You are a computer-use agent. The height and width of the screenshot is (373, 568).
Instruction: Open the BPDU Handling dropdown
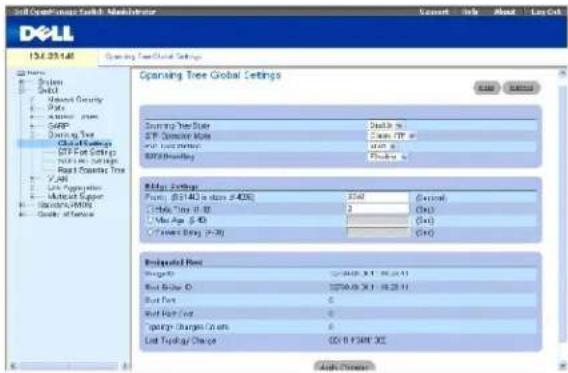(388, 156)
